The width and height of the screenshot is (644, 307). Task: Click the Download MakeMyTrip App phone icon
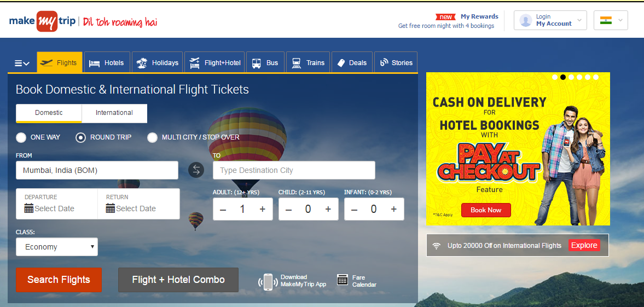tap(268, 282)
